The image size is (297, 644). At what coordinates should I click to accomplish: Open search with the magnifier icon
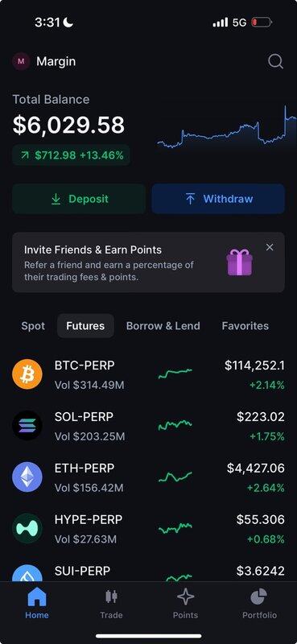(x=275, y=62)
